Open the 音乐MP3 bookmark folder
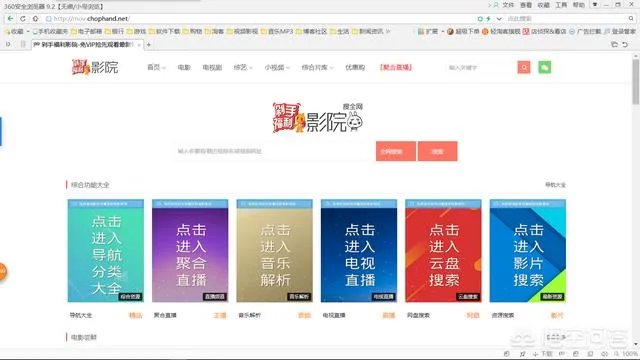640x360 pixels. (277, 31)
